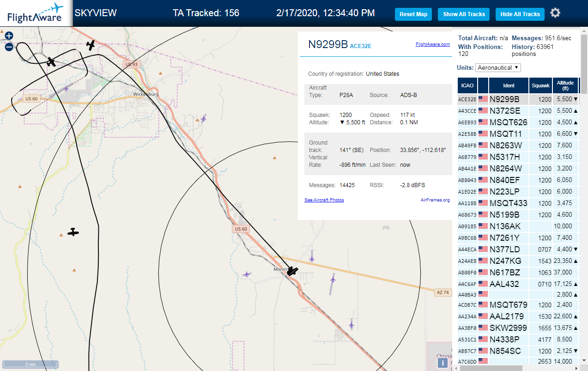Select the aircraft icon over Morristown

tap(292, 271)
